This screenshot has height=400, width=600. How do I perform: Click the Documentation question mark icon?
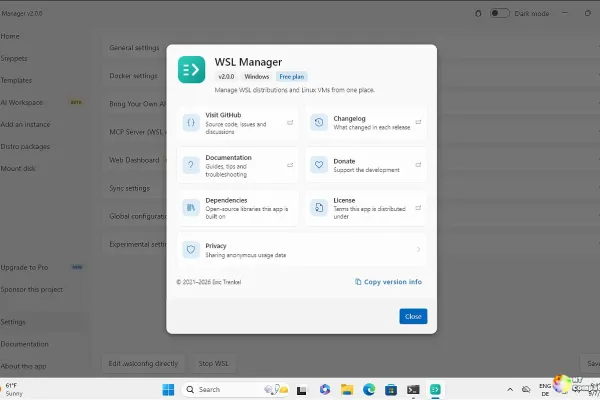[191, 165]
